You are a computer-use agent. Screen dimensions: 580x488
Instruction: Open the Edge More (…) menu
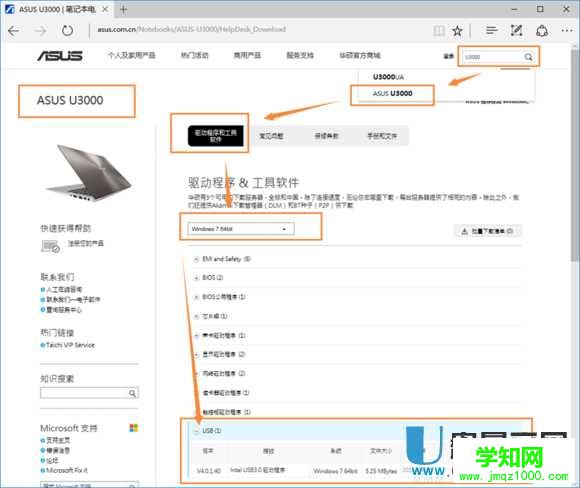[x=567, y=31]
